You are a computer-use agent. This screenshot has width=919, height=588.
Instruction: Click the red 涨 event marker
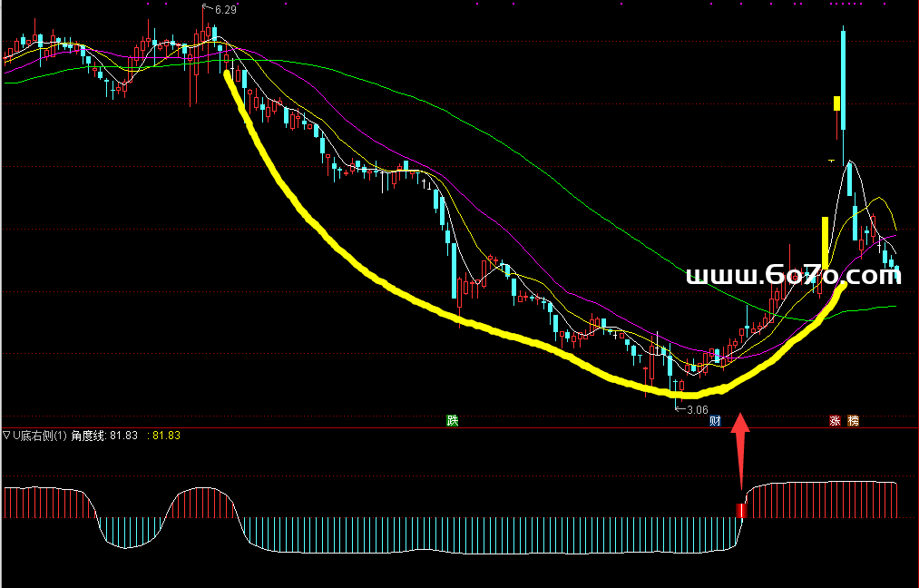tap(834, 421)
